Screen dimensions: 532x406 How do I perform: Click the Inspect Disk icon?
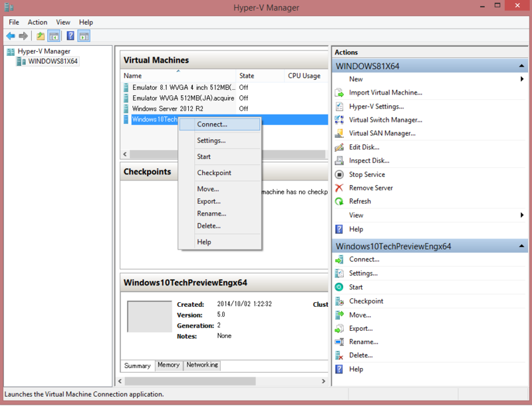click(339, 160)
